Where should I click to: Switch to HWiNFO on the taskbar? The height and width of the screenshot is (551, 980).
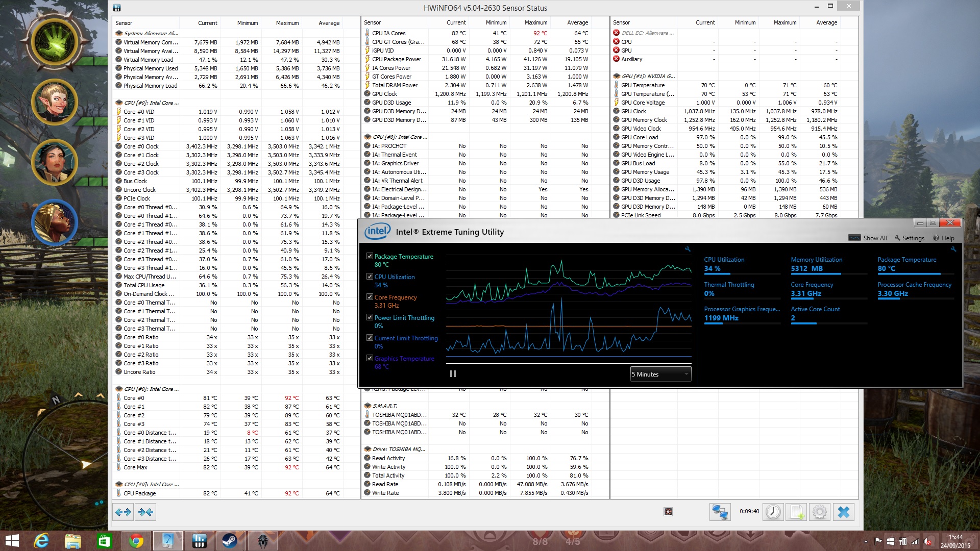pyautogui.click(x=199, y=541)
